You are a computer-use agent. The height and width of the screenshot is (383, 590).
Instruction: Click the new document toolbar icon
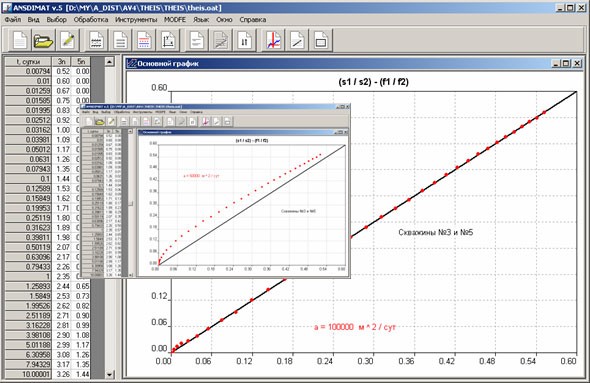[20, 40]
